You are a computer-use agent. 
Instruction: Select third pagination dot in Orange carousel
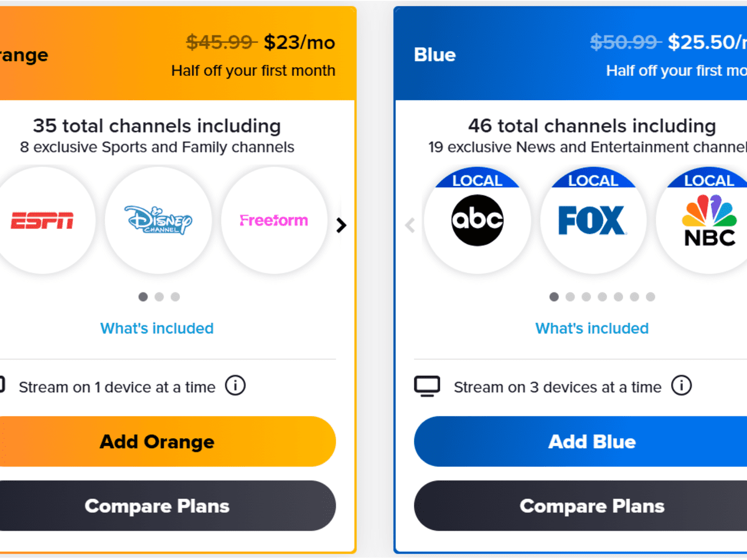(x=176, y=297)
